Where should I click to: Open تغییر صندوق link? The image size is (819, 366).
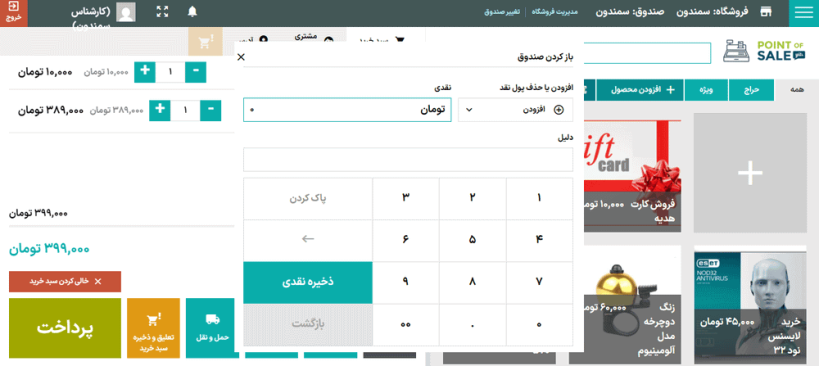coord(501,12)
